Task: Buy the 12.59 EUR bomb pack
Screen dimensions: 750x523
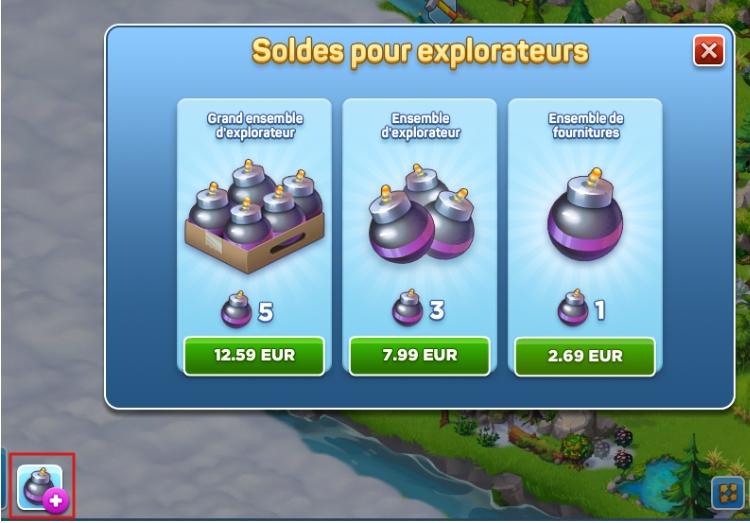Action: (x=254, y=356)
